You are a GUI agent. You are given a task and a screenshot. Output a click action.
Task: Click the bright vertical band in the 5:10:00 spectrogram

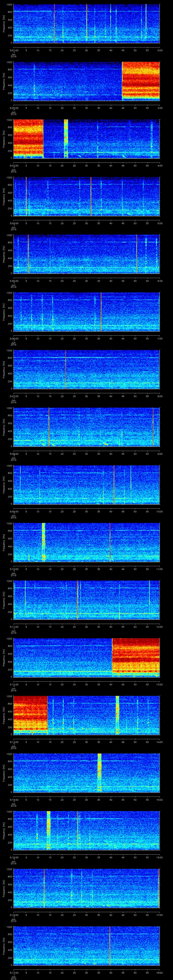(43, 542)
